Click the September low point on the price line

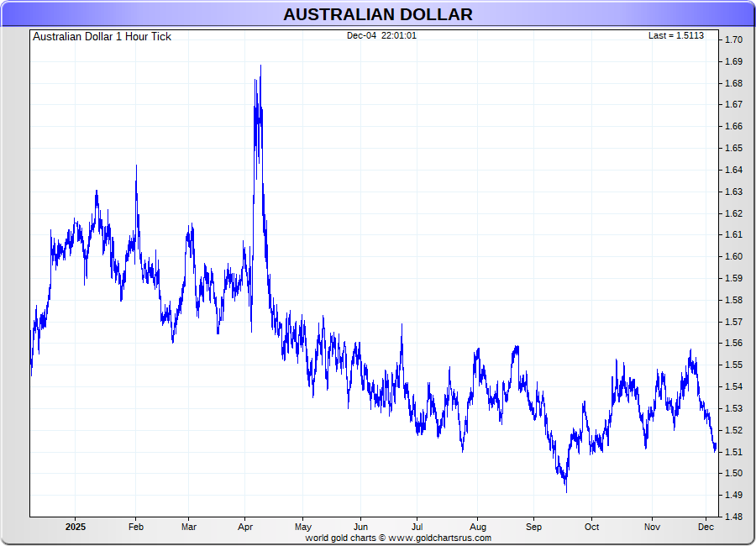click(566, 491)
